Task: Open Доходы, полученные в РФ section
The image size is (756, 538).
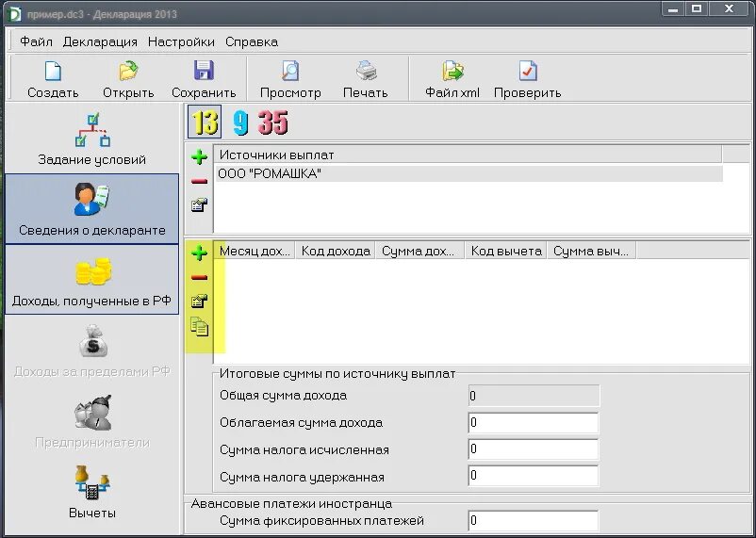Action: coord(91,280)
